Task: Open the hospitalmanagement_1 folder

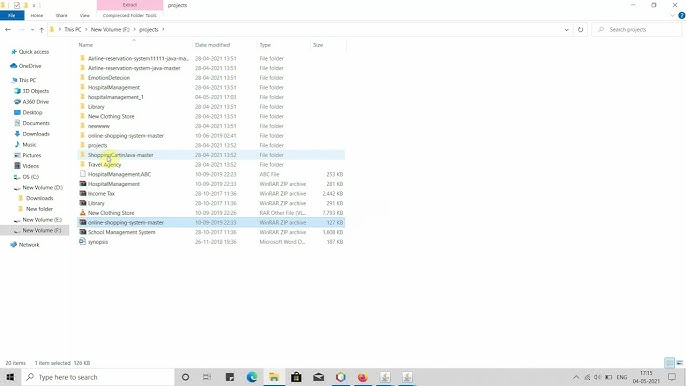Action: 211,97
